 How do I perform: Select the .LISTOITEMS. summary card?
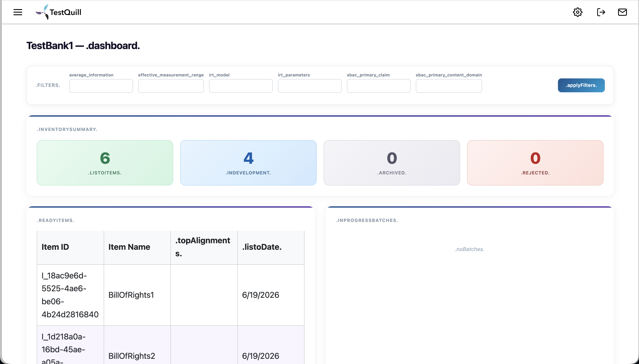[x=105, y=162]
